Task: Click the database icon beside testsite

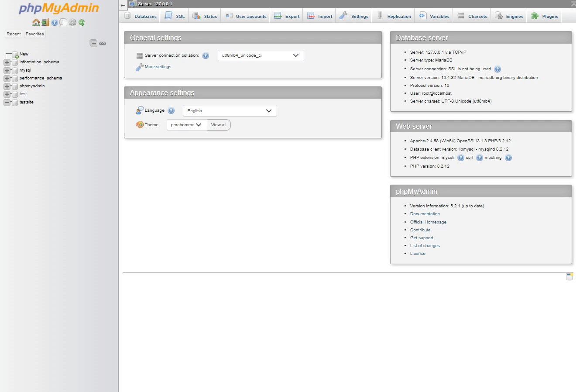Action: coord(15,103)
